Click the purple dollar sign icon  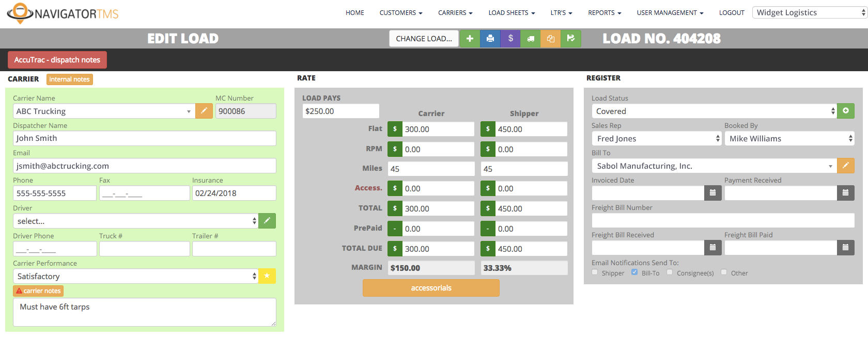pos(510,39)
